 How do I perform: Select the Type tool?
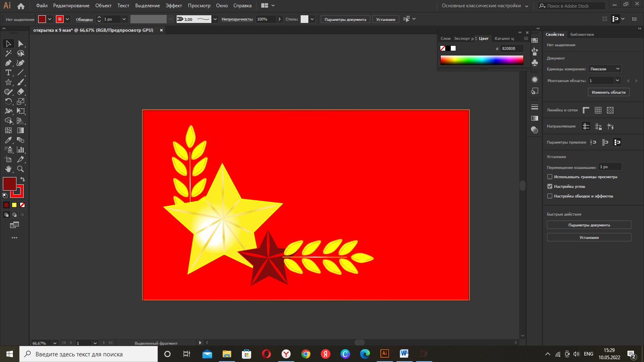8,72
